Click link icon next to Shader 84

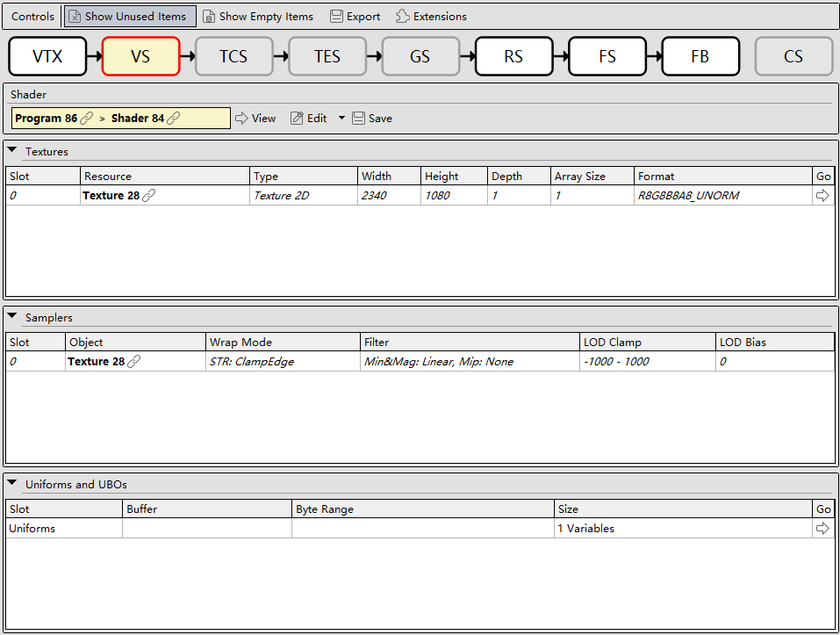174,118
